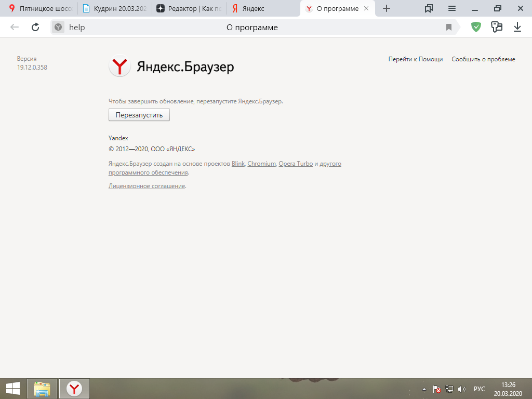Screen dimensions: 532x399
Task: Open the Protect green shield icon
Action: (x=476, y=27)
